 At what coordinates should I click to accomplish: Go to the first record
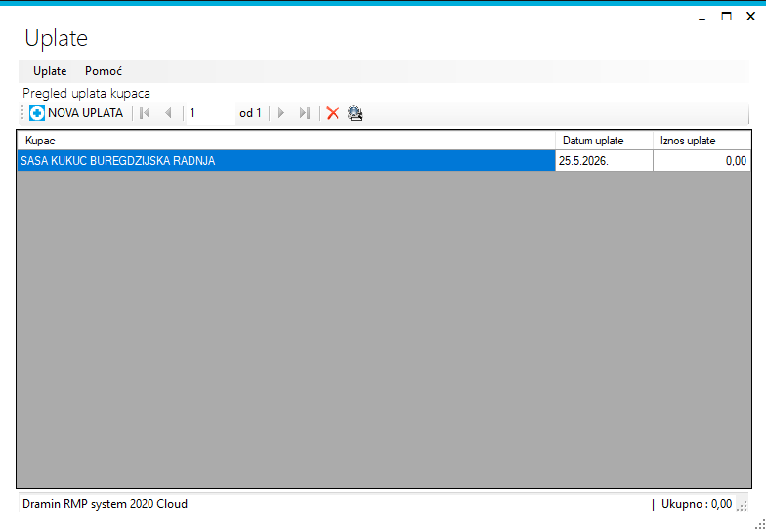tap(145, 113)
